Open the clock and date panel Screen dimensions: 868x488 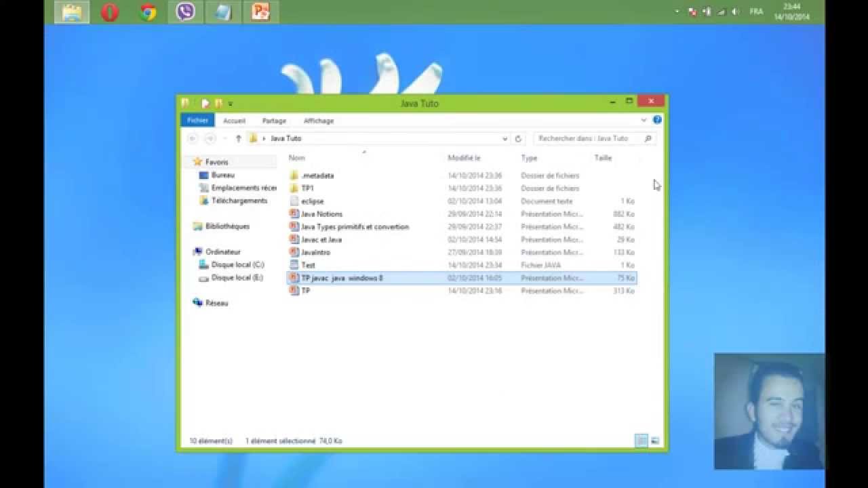(x=791, y=12)
